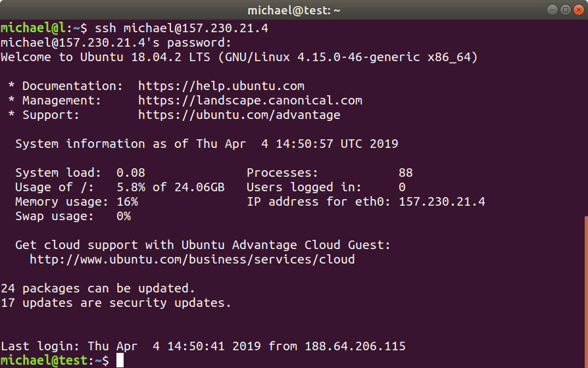Open the help.ubuntu.com documentation link
This screenshot has width=588, height=368.
[x=221, y=86]
